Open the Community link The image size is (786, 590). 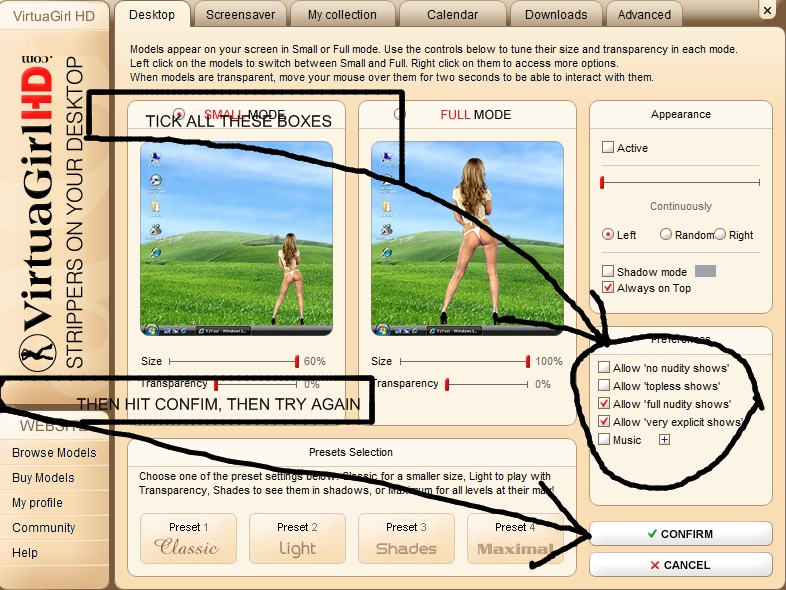44,528
